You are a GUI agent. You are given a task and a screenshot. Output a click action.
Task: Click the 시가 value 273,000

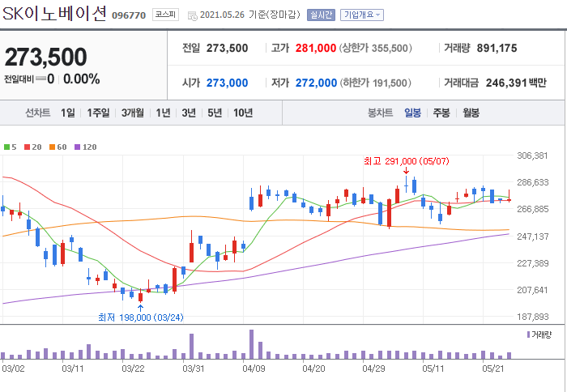coord(227,83)
